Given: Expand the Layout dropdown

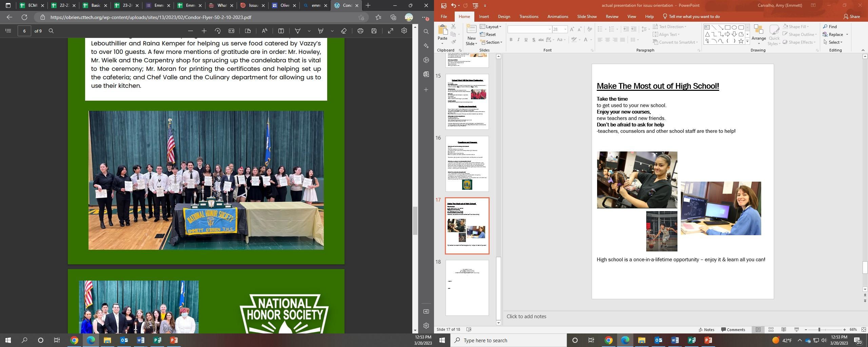Looking at the screenshot, I should point(491,27).
